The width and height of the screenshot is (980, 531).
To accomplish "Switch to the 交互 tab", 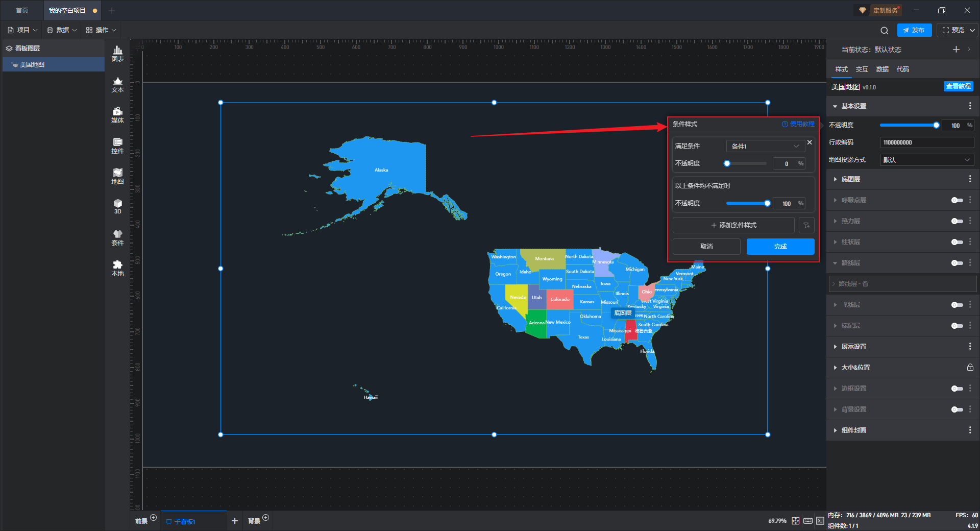I will coord(862,69).
